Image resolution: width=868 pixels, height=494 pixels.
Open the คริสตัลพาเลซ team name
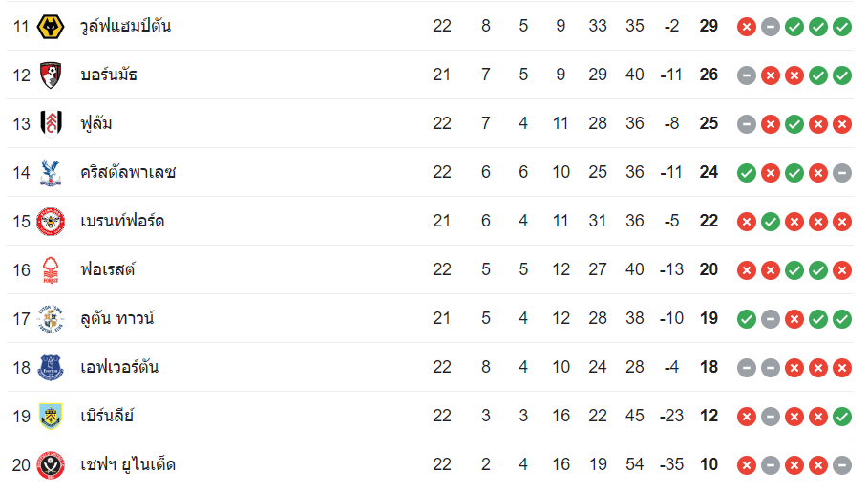[x=128, y=172]
